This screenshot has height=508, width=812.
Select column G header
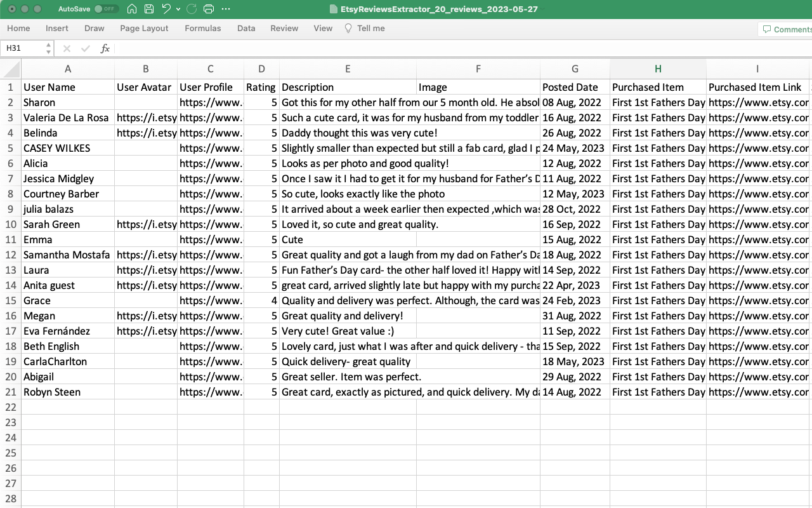[575, 69]
